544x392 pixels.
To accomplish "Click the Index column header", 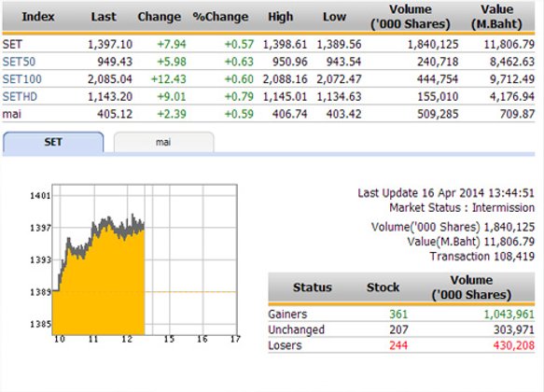I will [x=38, y=17].
